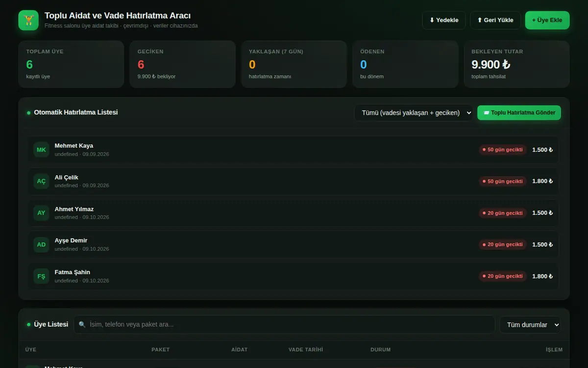This screenshot has width=588, height=368.
Task: Select the "Ödenen" stat card
Action: [405, 64]
